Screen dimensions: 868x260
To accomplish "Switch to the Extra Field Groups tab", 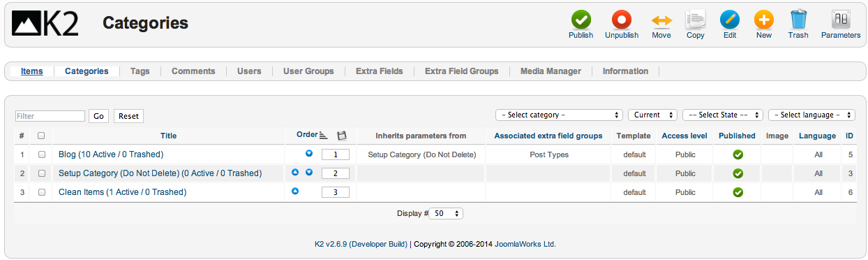I will [x=462, y=71].
